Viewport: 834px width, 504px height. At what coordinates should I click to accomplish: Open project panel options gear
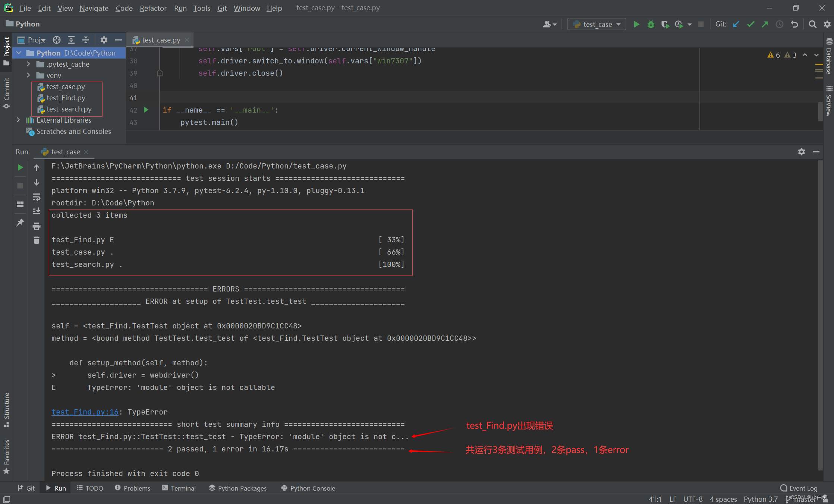pyautogui.click(x=104, y=40)
